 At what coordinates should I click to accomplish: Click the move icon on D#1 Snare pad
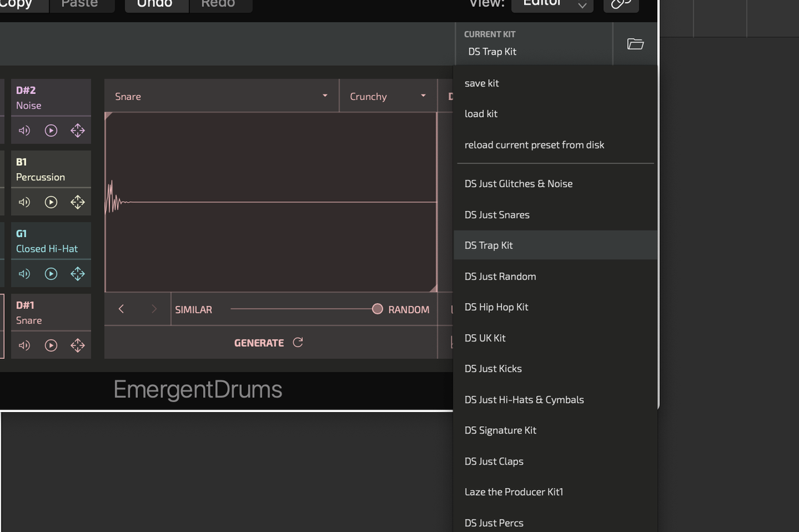[77, 346]
